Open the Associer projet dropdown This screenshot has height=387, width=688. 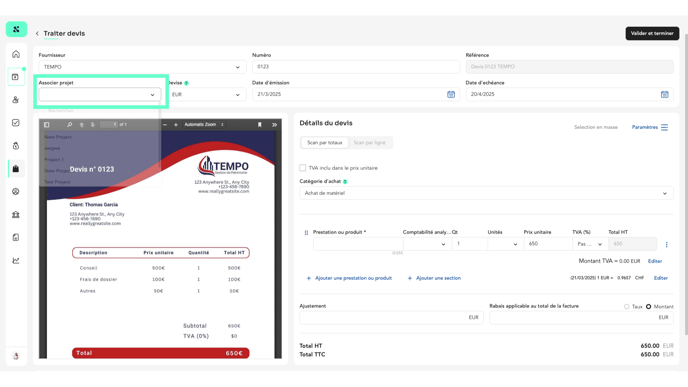(x=100, y=94)
